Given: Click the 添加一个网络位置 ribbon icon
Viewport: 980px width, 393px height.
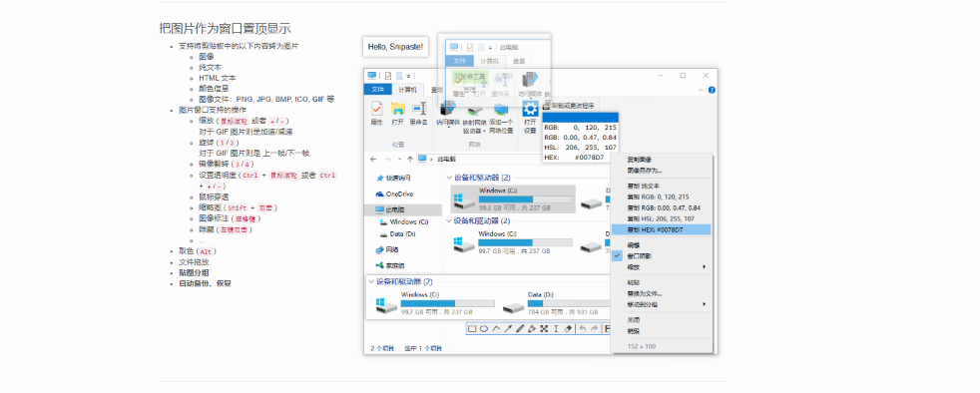Looking at the screenshot, I should pyautogui.click(x=501, y=110).
